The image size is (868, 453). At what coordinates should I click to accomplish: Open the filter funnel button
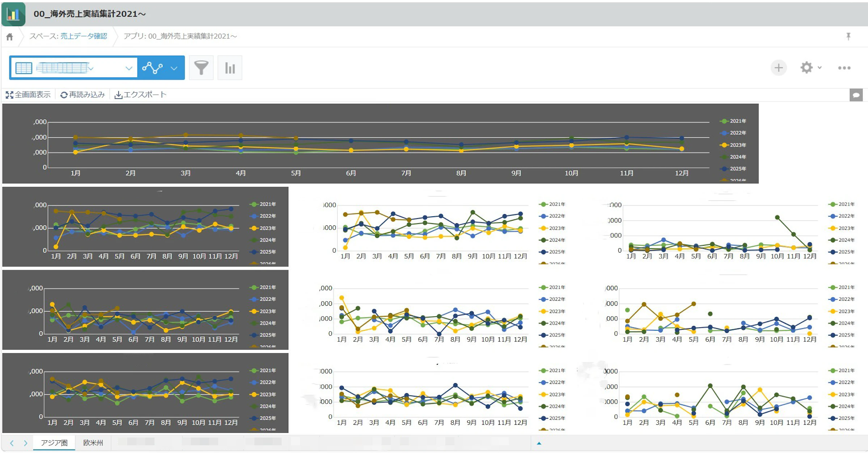[x=201, y=68]
